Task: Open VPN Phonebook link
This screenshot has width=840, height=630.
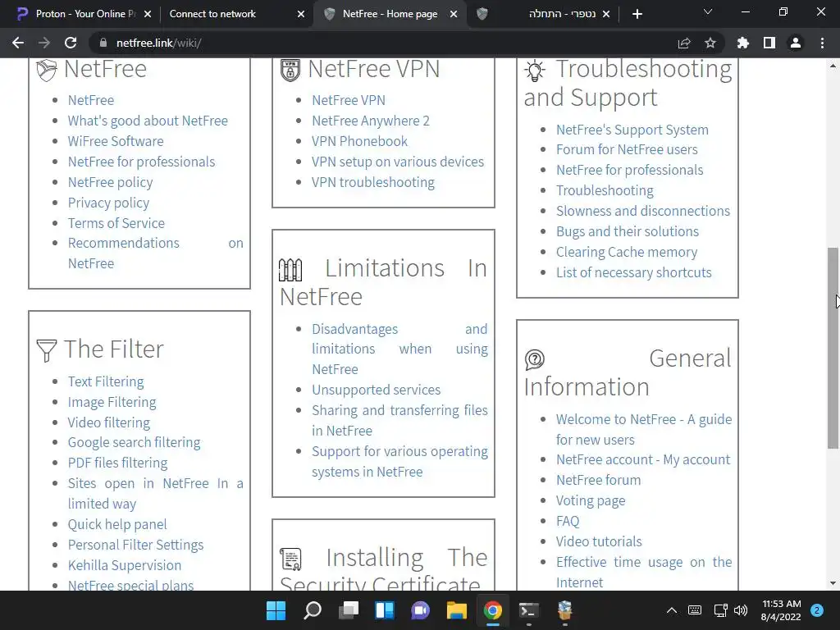Action: coord(359,141)
